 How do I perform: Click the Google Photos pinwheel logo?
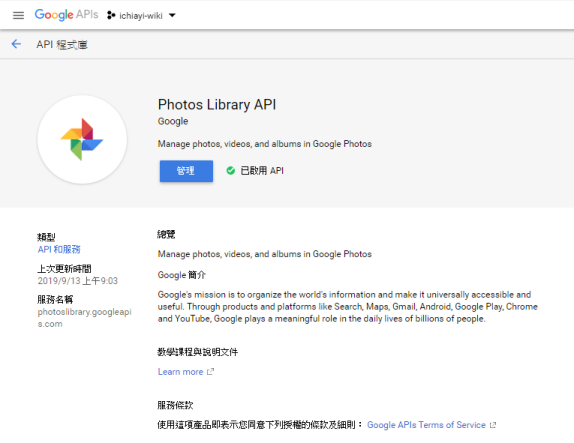(82, 139)
